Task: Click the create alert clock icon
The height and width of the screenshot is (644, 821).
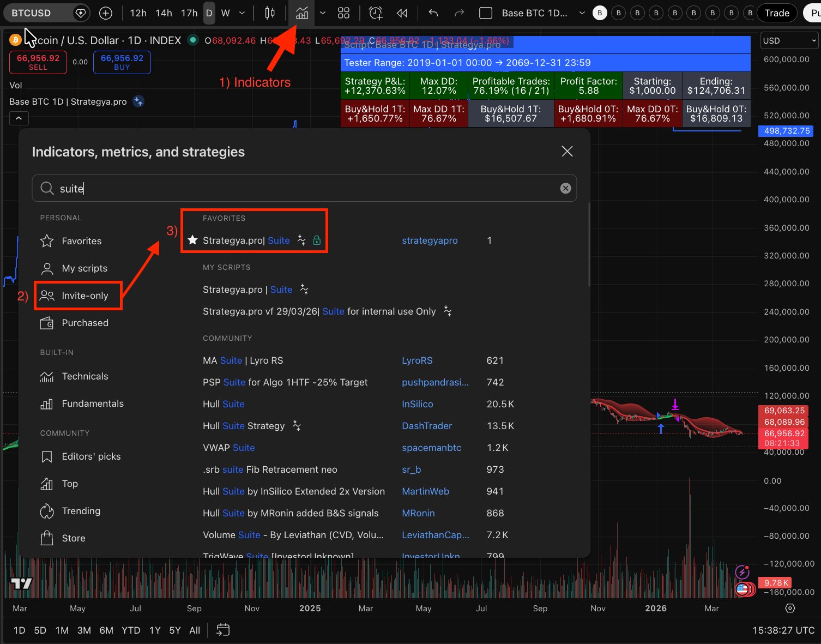Action: point(376,13)
